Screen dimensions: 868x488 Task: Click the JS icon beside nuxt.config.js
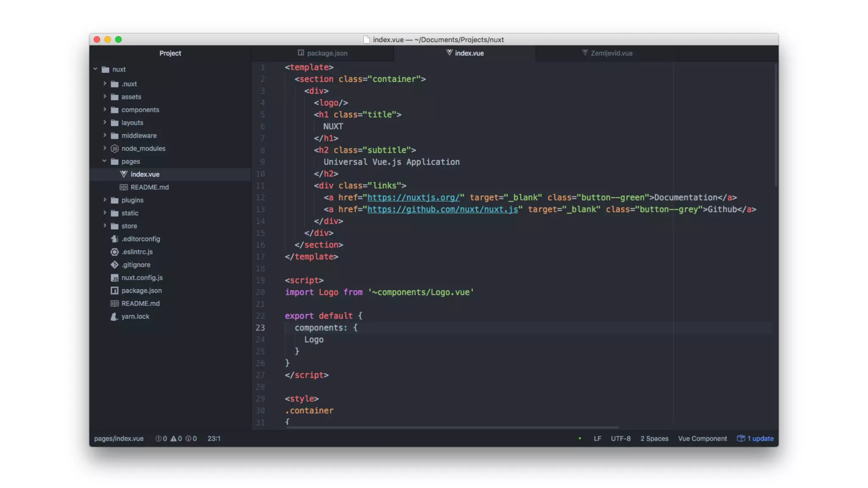coord(114,278)
